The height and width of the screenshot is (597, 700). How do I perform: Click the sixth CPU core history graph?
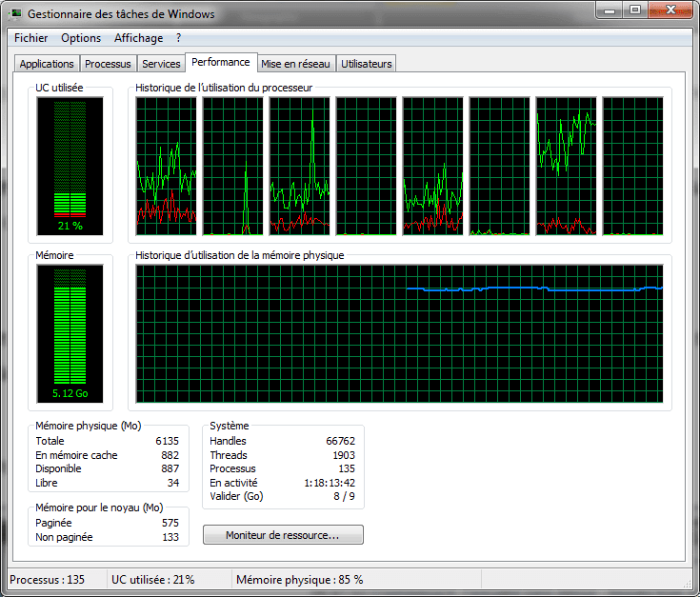(500, 166)
